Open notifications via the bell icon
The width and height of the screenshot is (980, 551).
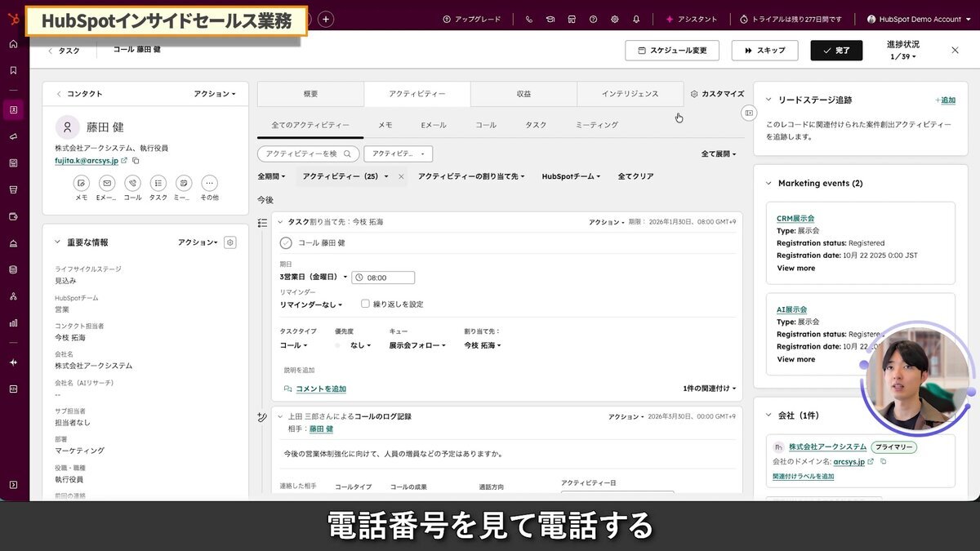636,19
